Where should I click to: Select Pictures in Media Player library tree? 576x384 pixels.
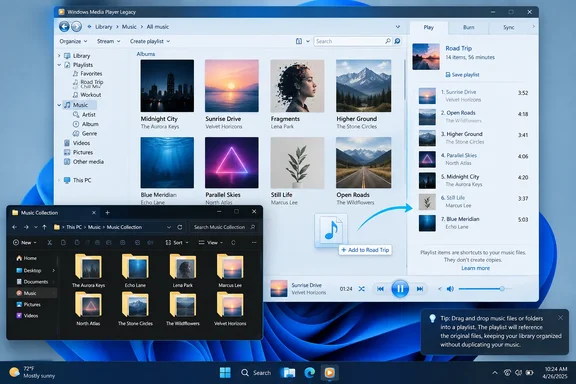78,152
